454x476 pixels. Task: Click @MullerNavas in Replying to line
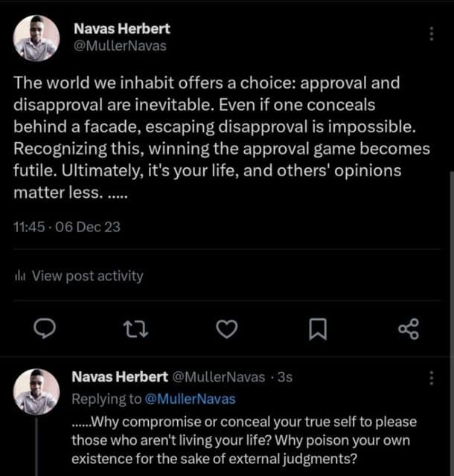click(x=191, y=399)
